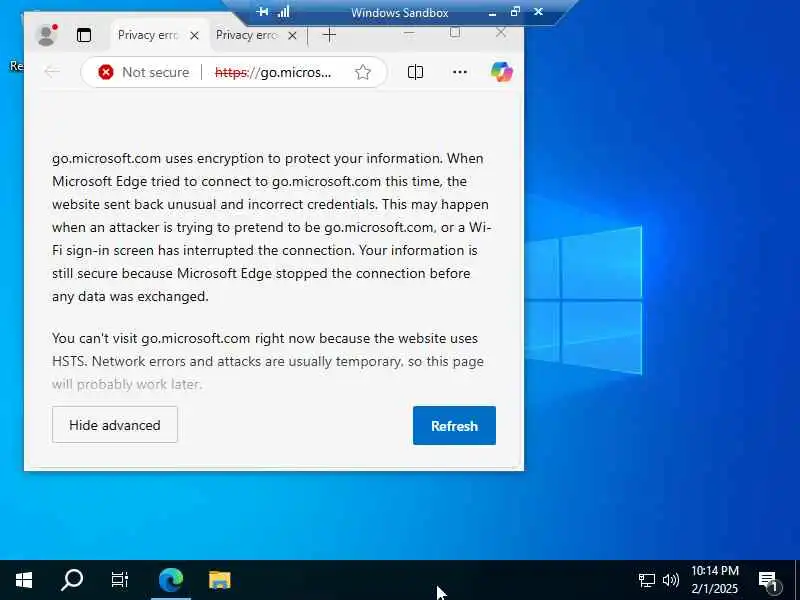Click the Not secure label
This screenshot has height=600, width=800.
pyautogui.click(x=156, y=72)
